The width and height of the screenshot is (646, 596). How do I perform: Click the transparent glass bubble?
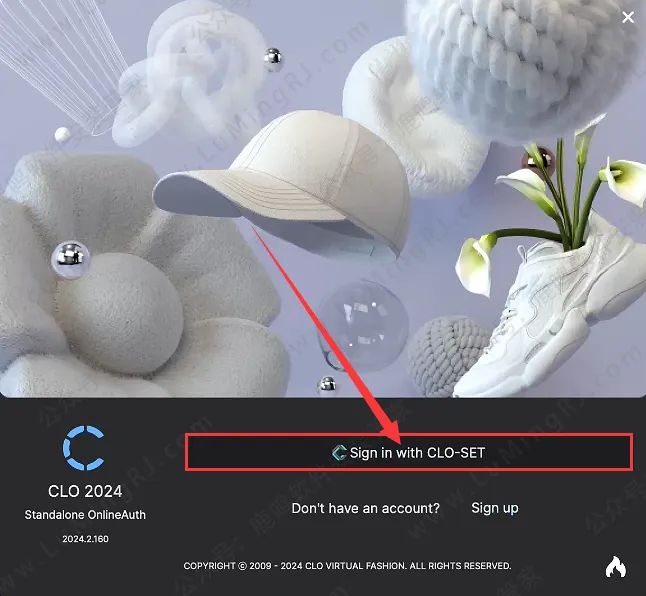click(x=363, y=325)
